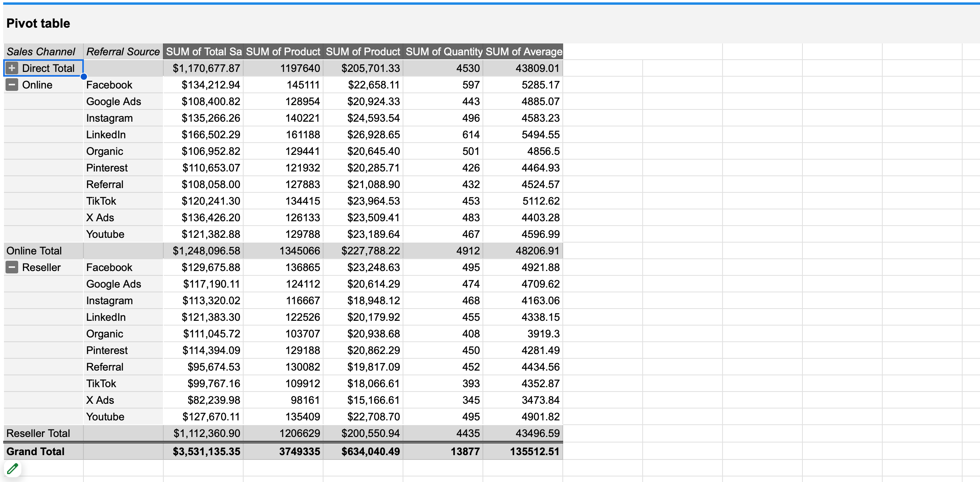This screenshot has width=980, height=482.
Task: Select Online Instagram sales $135,266.26
Action: 203,118
